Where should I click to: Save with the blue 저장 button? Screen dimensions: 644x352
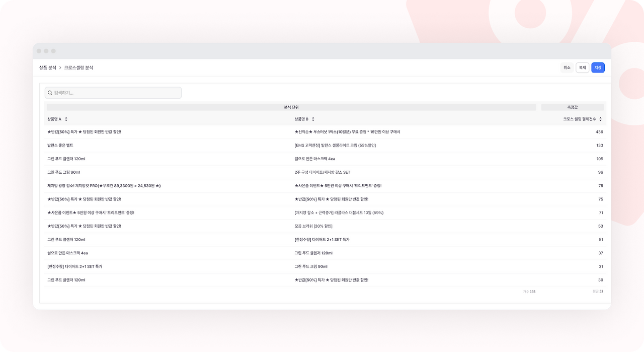click(598, 67)
